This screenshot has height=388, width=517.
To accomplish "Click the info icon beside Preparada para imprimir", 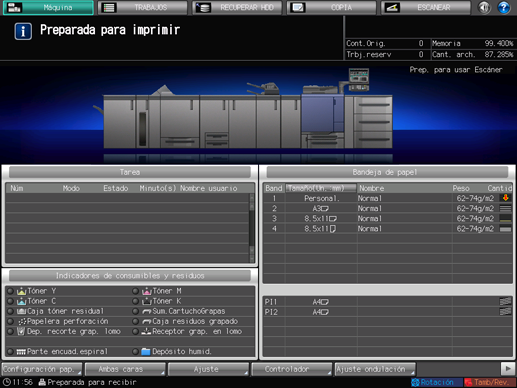I will coord(23,31).
